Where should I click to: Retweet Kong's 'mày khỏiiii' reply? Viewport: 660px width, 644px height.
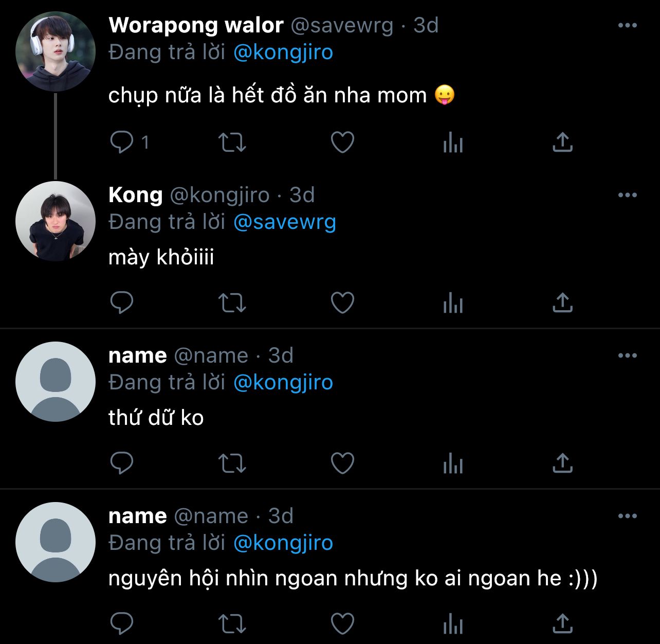coord(232,302)
